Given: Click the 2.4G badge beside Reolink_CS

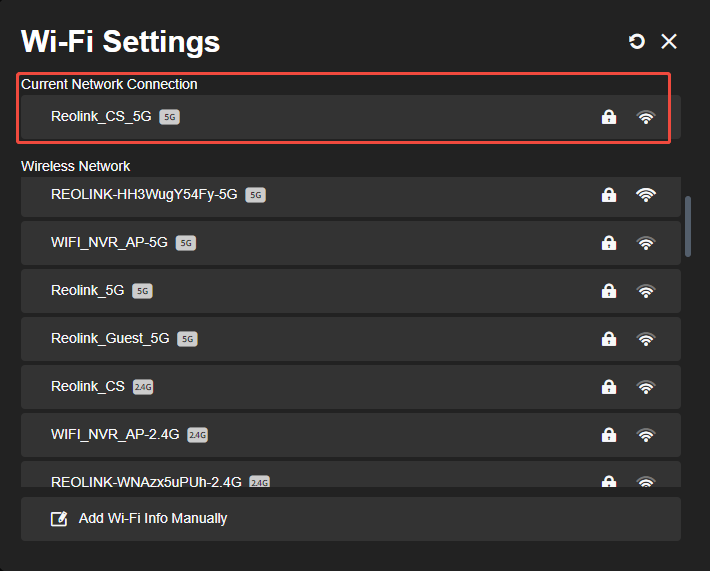Looking at the screenshot, I should tap(143, 387).
